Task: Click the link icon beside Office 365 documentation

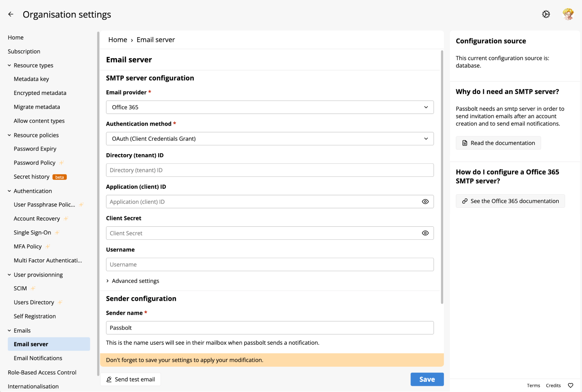Action: pyautogui.click(x=465, y=201)
